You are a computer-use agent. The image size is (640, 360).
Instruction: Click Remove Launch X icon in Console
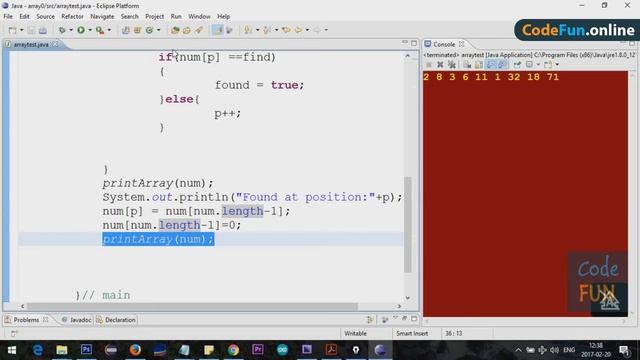coord(440,64)
